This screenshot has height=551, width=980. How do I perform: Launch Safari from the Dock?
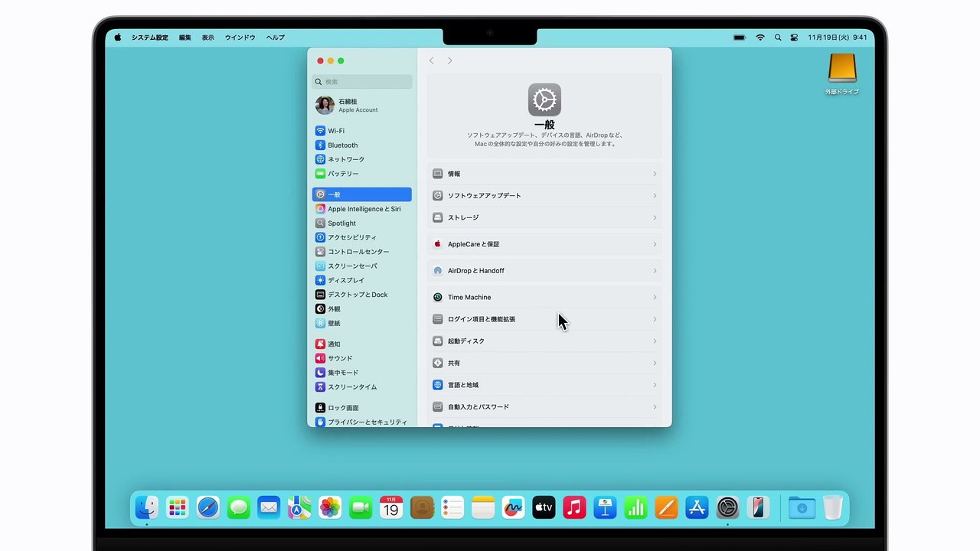tap(208, 507)
